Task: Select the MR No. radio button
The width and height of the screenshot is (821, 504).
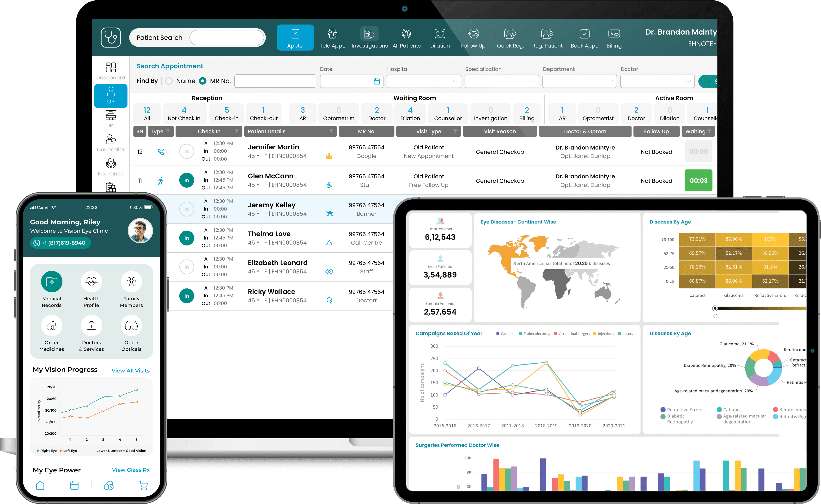Action: (203, 81)
